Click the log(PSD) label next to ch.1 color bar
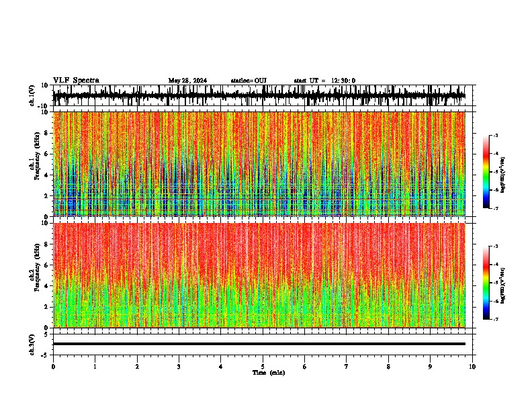532x411 pixels. (502, 175)
